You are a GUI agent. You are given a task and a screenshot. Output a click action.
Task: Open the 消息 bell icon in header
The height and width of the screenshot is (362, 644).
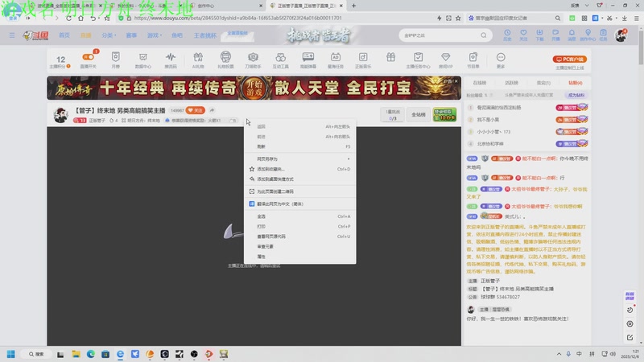pos(572,35)
